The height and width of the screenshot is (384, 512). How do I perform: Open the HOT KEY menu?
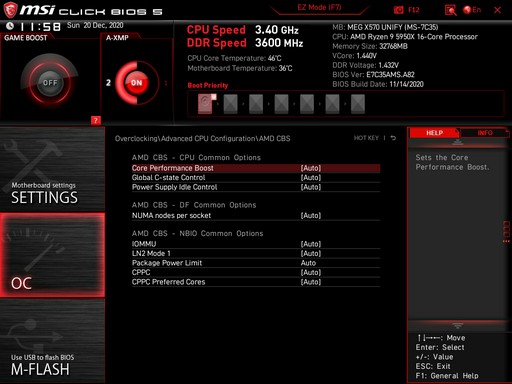click(366, 138)
